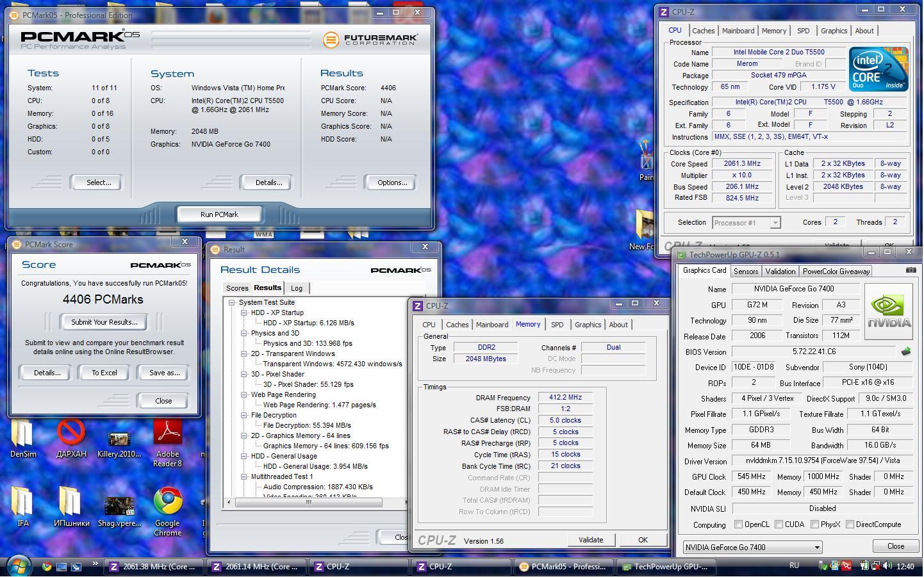Click the clock showing 12:40

905,566
